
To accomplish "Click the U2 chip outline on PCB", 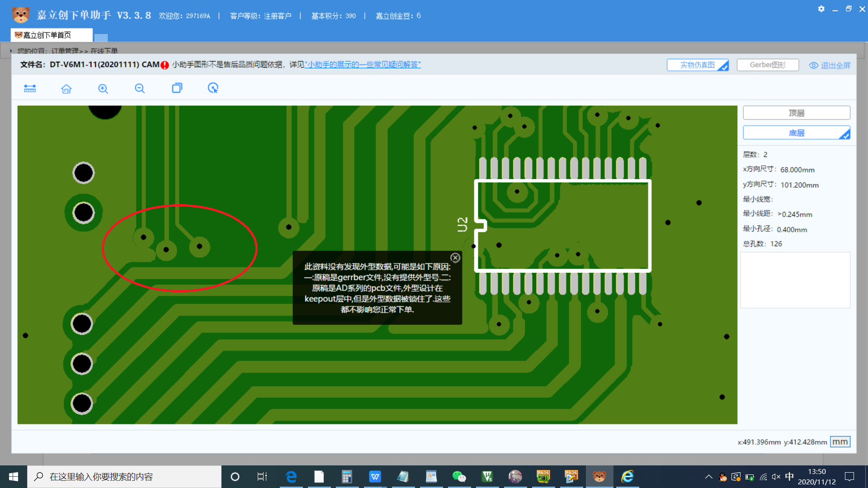I will coord(562,225).
